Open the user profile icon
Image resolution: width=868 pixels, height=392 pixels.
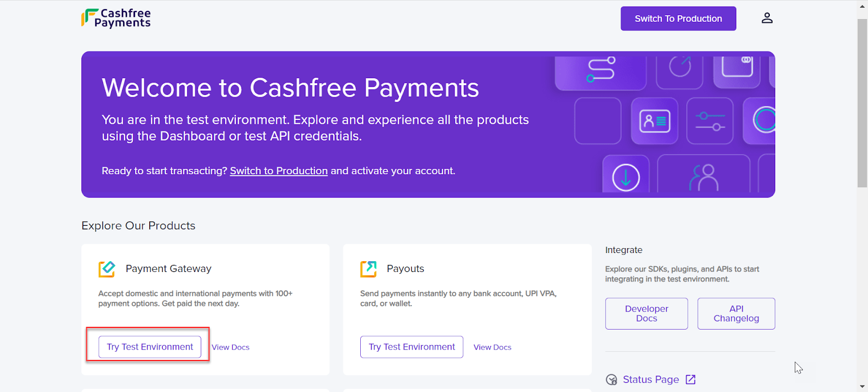pyautogui.click(x=767, y=18)
